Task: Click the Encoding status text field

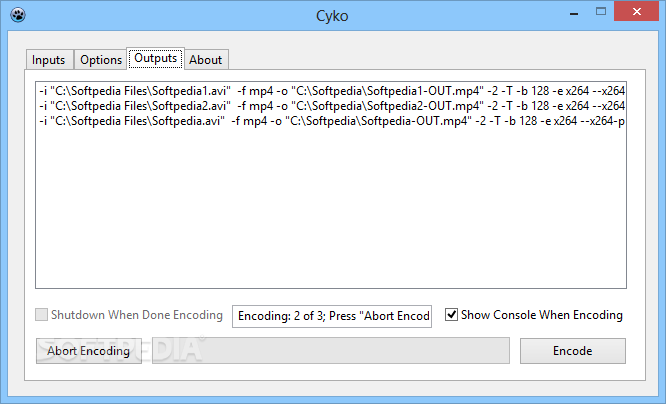Action: coord(332,316)
